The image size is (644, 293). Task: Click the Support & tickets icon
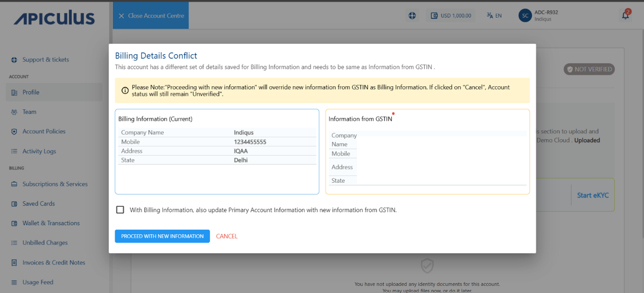point(14,60)
